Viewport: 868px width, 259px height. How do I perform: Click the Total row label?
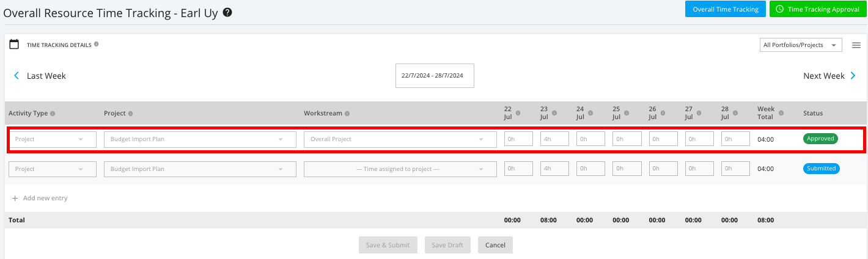(17, 220)
